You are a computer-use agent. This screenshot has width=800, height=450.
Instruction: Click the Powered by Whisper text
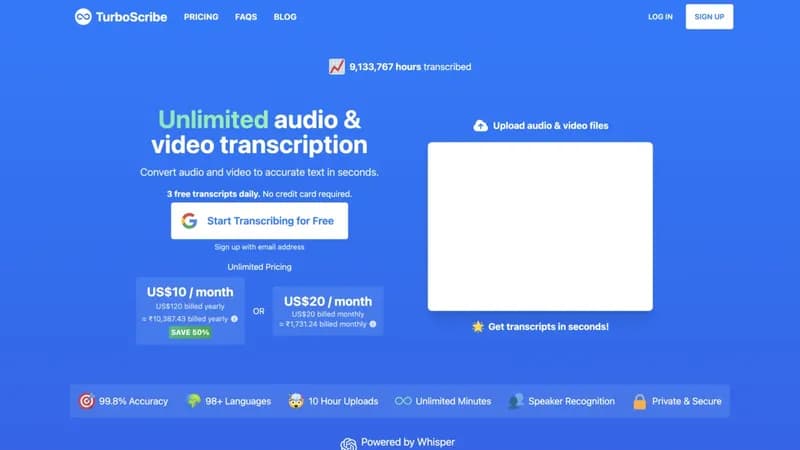click(x=408, y=442)
